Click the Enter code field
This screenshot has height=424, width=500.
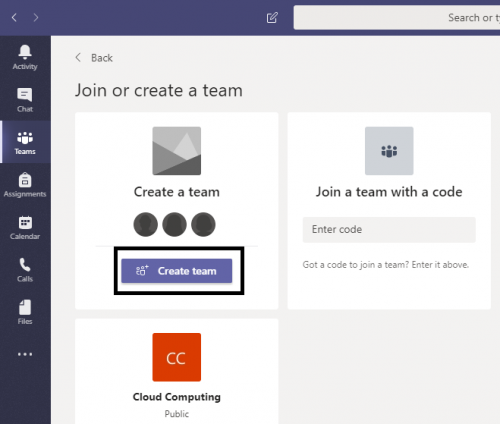tap(389, 230)
